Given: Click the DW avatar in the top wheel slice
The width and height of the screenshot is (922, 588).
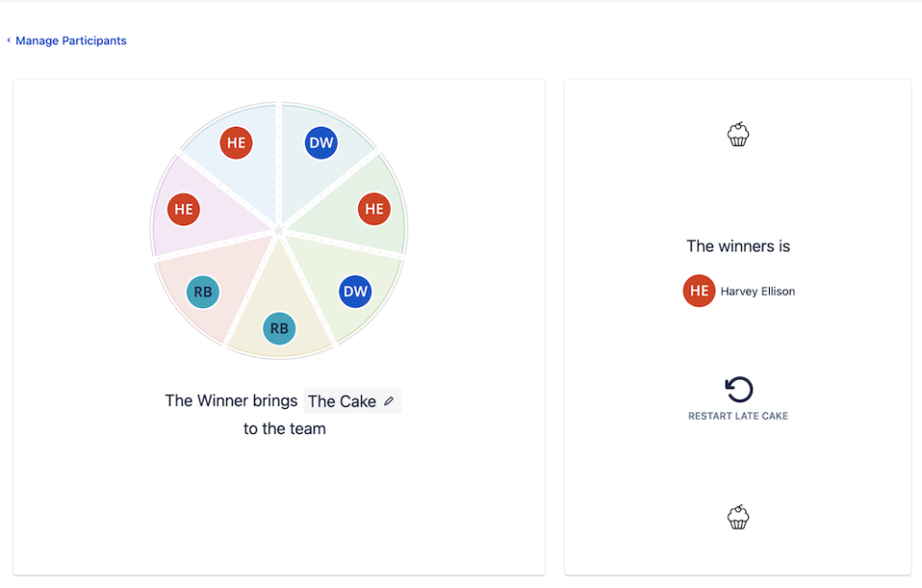Looking at the screenshot, I should [x=321, y=142].
